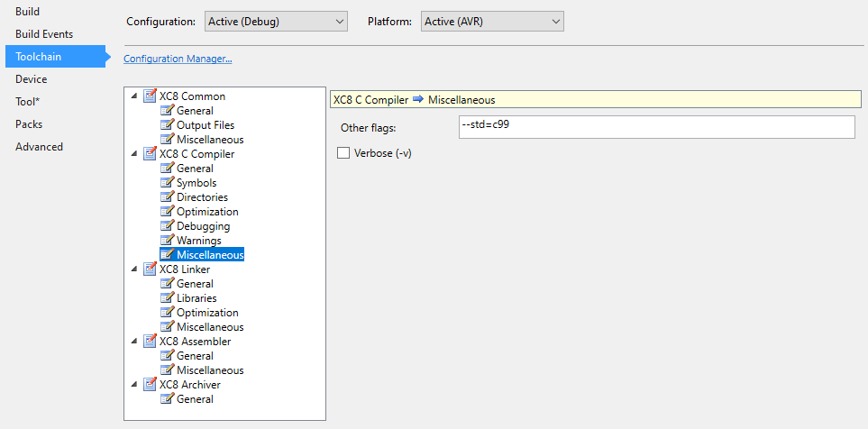The width and height of the screenshot is (868, 429).
Task: Collapse the XC8 Common tree node
Action: pyautogui.click(x=134, y=96)
